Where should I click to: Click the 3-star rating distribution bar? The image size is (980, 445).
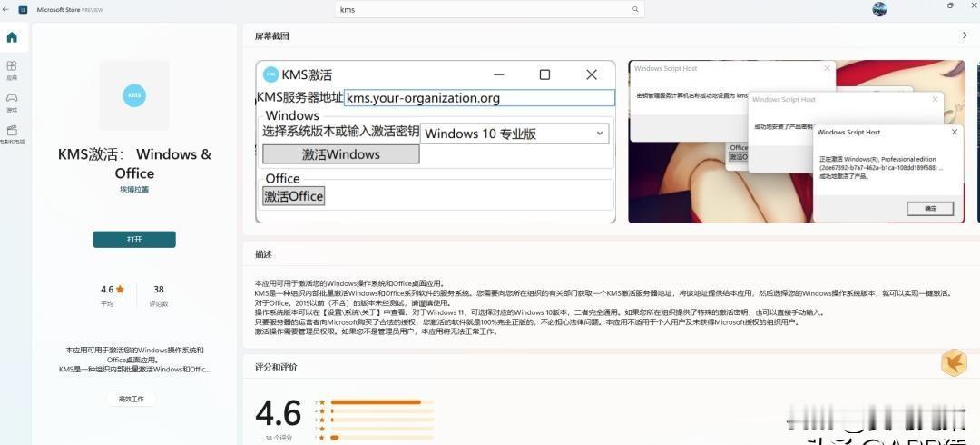tap(382, 420)
